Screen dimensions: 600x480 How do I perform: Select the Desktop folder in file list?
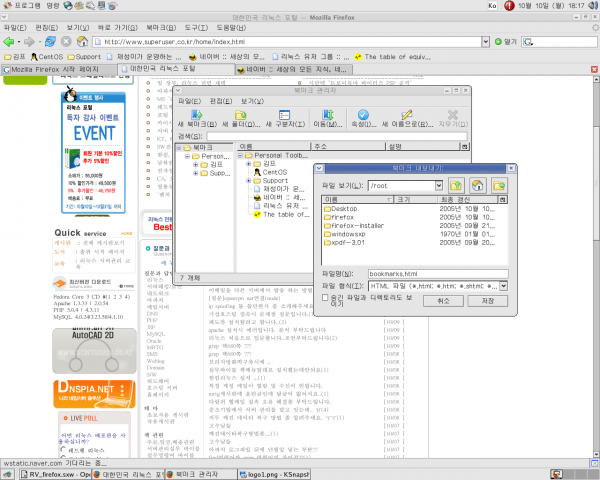(340, 209)
